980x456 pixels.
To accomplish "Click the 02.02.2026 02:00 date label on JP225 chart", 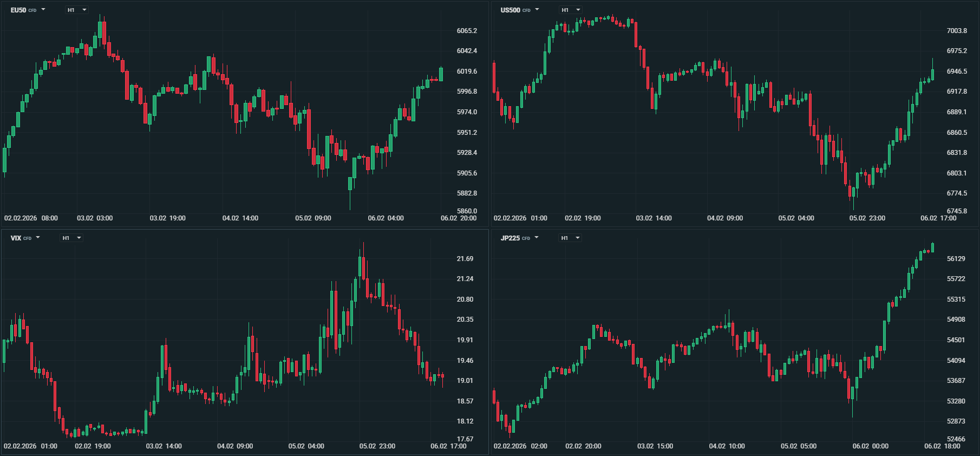I will click(x=520, y=446).
